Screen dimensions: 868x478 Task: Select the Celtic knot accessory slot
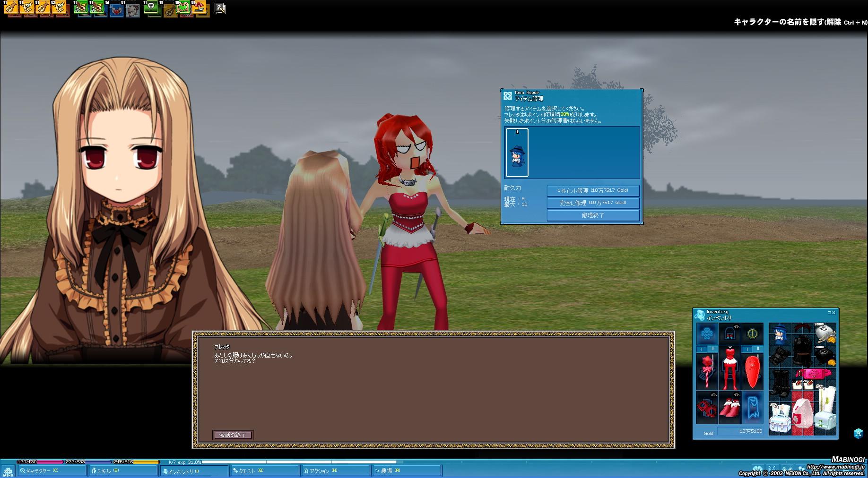click(x=707, y=334)
